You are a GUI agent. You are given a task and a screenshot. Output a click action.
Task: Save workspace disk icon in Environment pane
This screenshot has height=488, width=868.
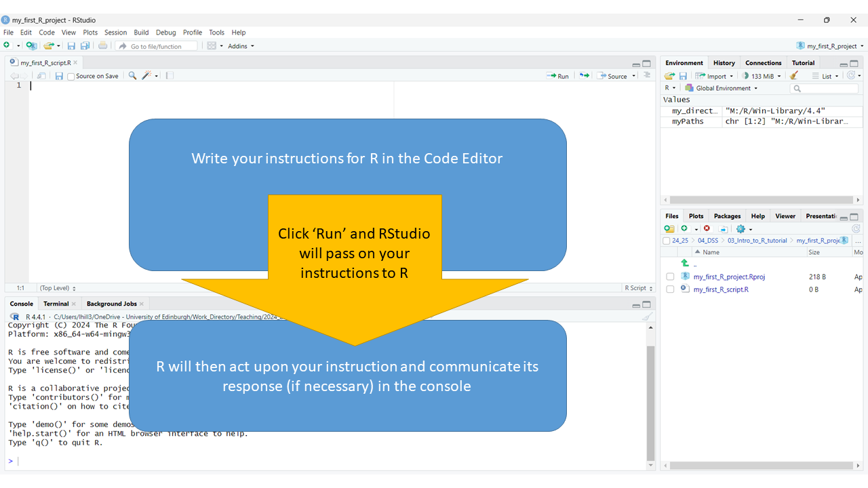point(683,76)
